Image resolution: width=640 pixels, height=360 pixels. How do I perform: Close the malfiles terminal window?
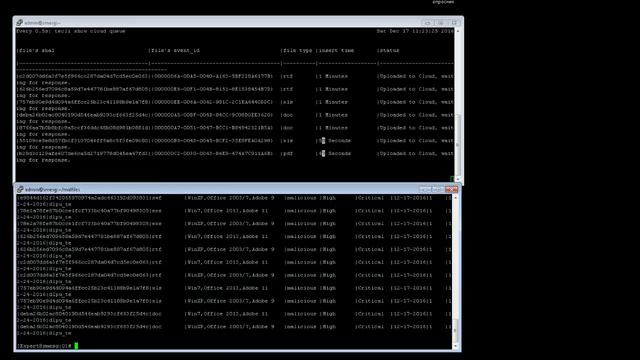pos(452,189)
